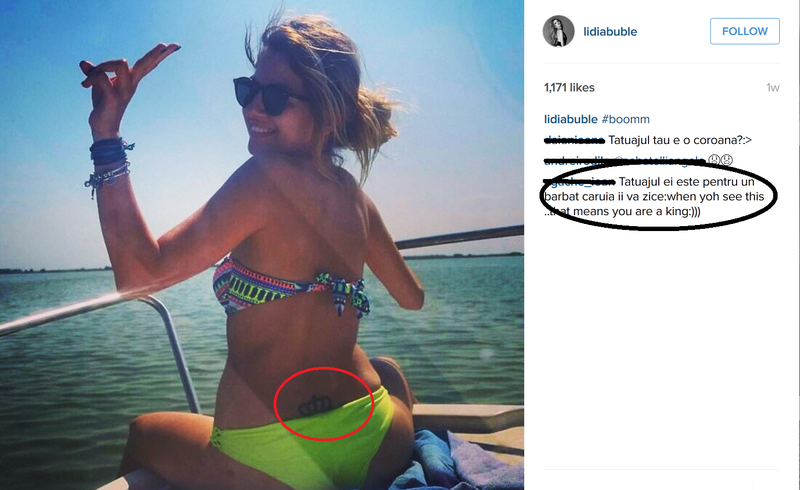Screen dimensions: 800x490
Task: Click the bracelets on raised wrist
Action: pyautogui.click(x=109, y=164)
